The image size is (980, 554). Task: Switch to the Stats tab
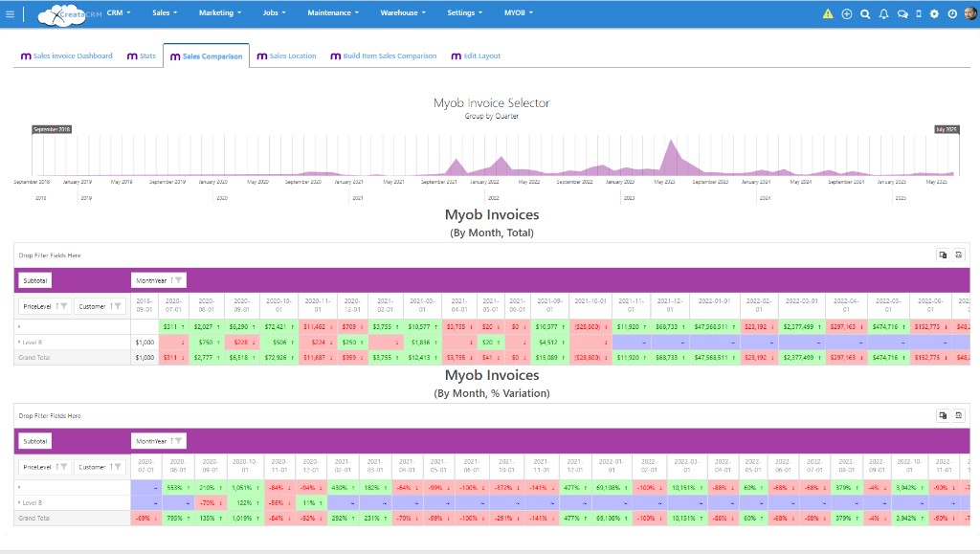pyautogui.click(x=142, y=55)
